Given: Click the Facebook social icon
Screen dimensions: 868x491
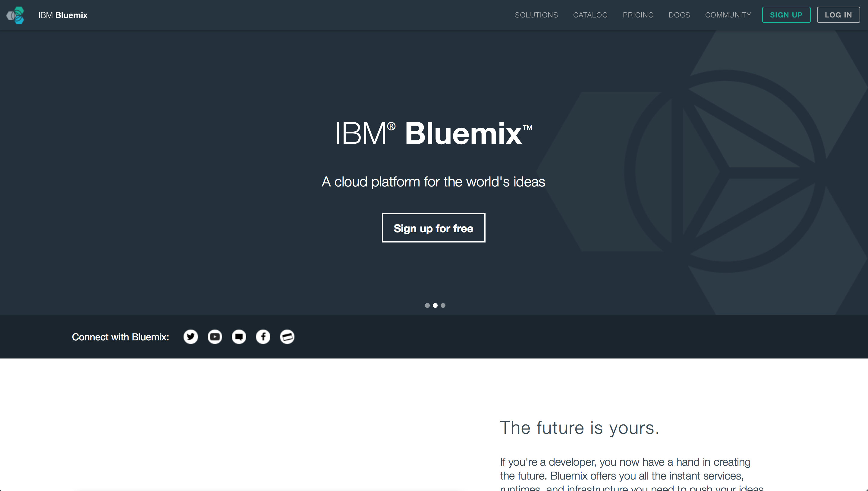Looking at the screenshot, I should tap(263, 336).
